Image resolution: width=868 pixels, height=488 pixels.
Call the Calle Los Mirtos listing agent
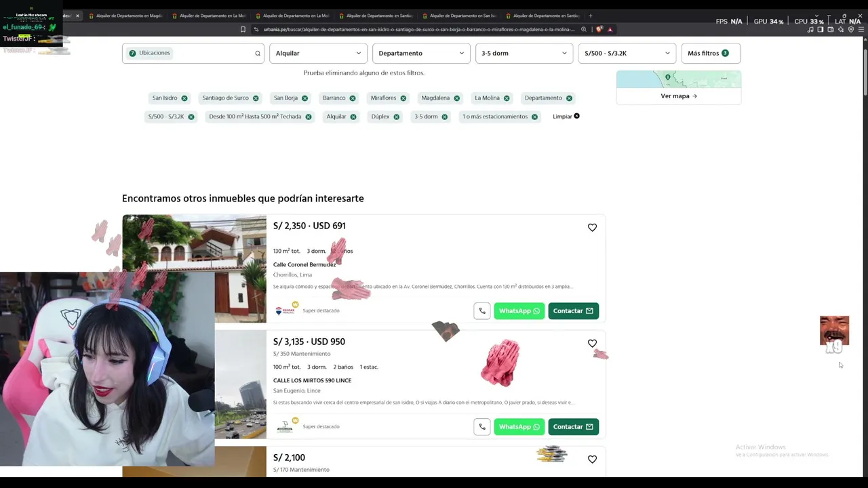point(482,427)
